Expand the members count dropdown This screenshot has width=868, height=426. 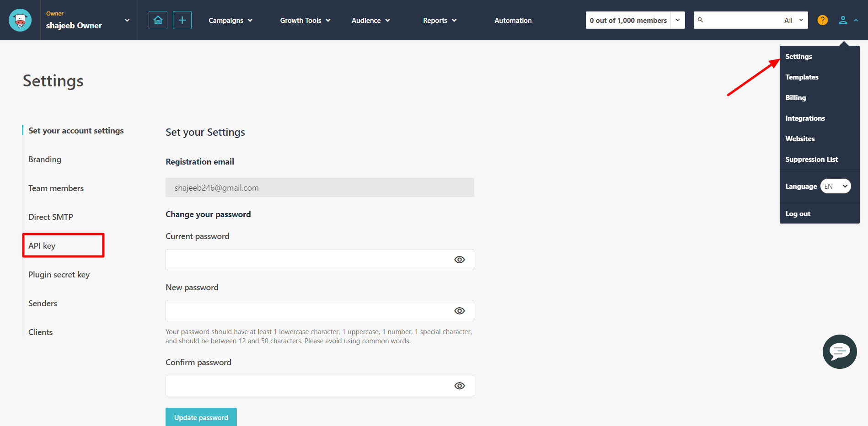(x=677, y=20)
